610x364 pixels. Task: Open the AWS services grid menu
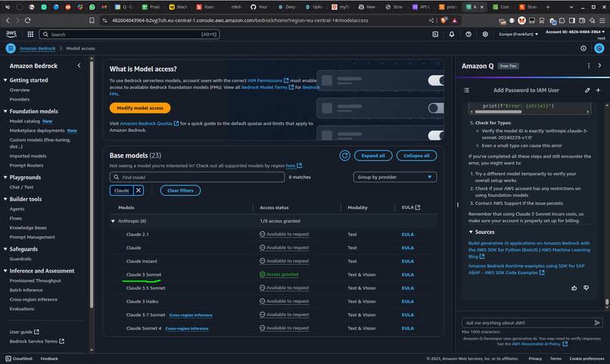30,34
